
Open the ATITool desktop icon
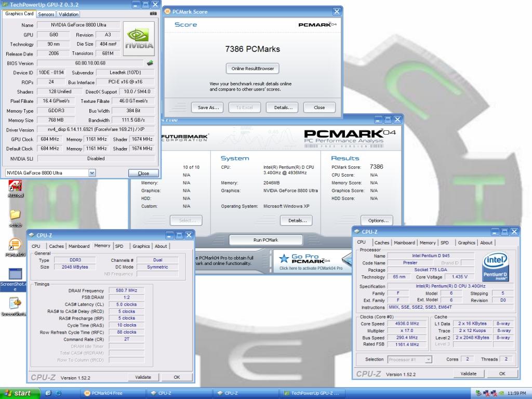tap(15, 189)
